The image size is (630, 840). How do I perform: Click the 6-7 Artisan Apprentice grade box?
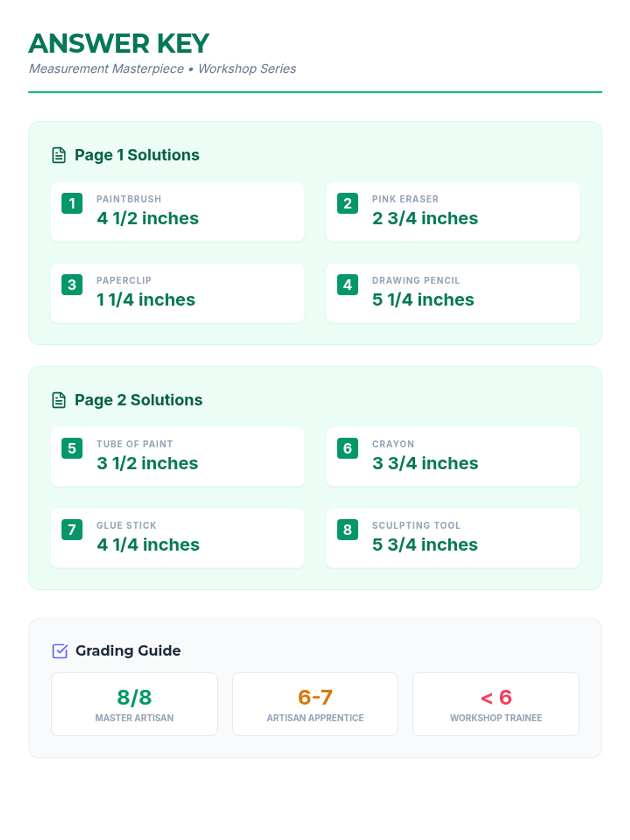315,704
